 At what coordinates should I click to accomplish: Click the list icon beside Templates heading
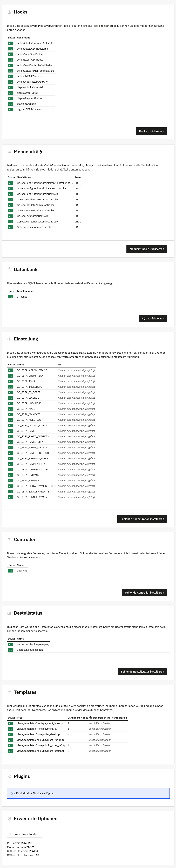(x=9, y=692)
